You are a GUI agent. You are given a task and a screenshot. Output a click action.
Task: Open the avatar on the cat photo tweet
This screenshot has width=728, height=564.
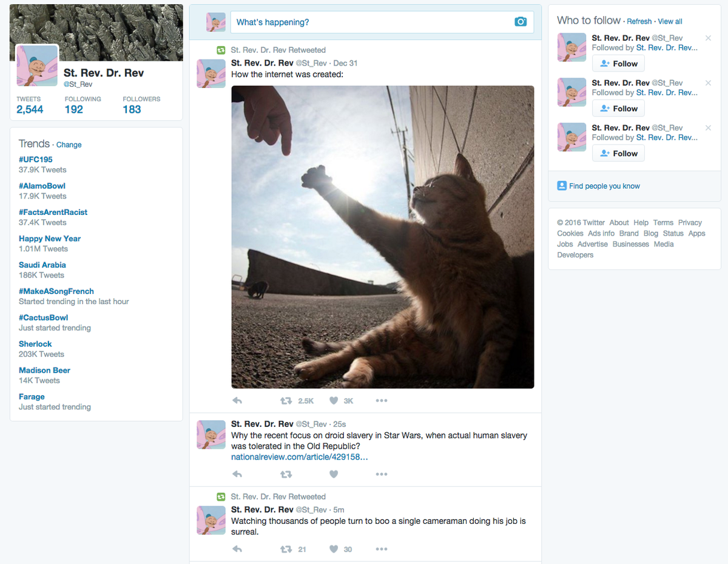[x=211, y=73]
